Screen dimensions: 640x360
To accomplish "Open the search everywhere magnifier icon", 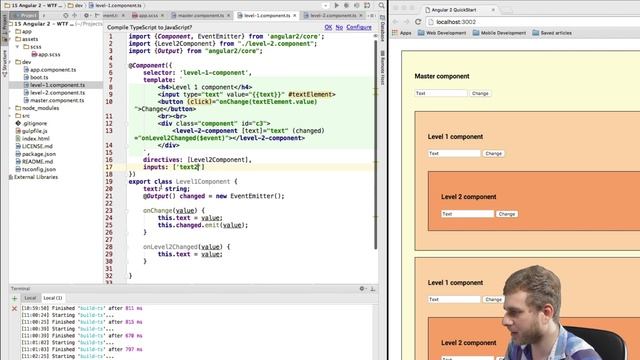I will click(381, 5).
